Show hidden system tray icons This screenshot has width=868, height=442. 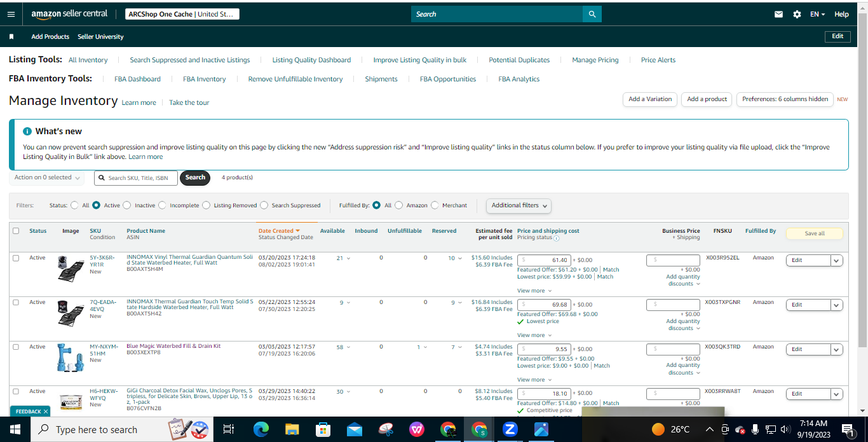(709, 429)
